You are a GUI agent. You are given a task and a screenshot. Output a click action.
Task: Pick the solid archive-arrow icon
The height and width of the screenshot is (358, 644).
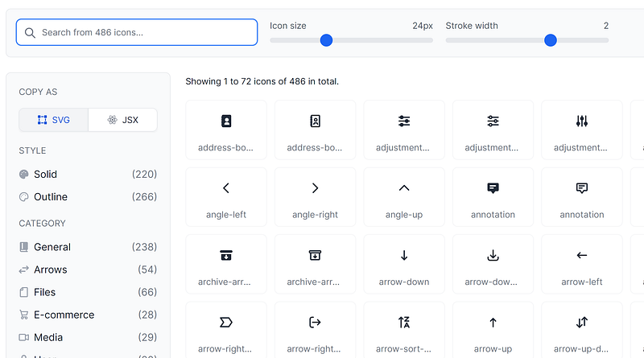click(226, 256)
